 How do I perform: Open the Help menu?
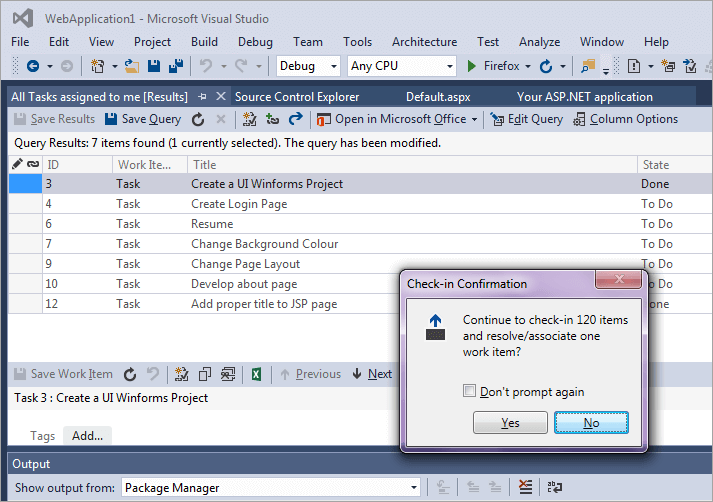(x=656, y=42)
